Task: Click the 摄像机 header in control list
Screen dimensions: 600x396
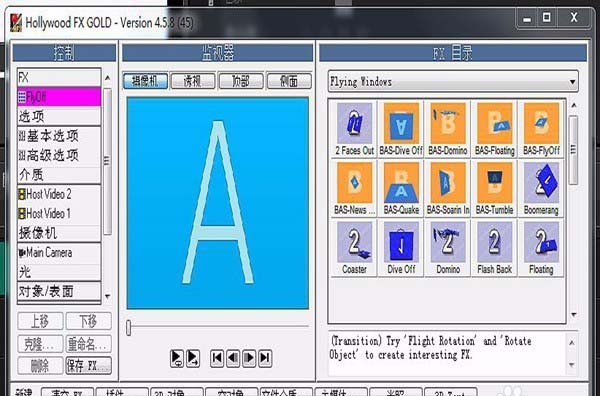Action: click(59, 233)
